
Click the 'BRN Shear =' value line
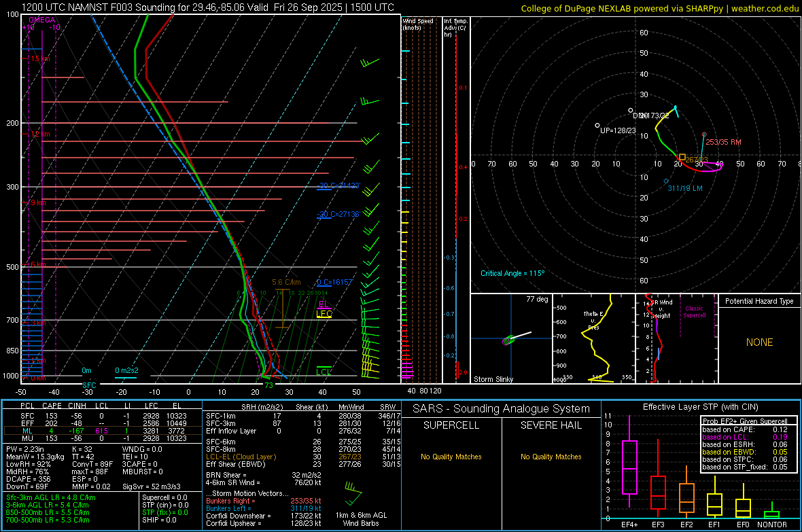[x=264, y=475]
